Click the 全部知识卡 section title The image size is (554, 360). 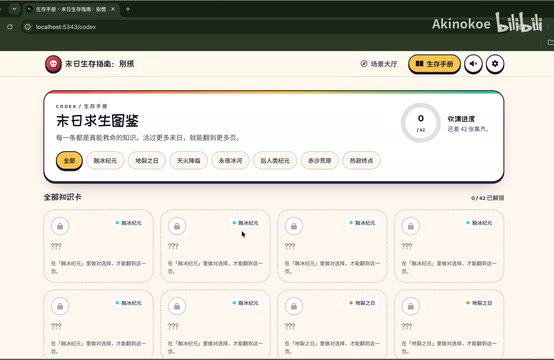(63, 197)
